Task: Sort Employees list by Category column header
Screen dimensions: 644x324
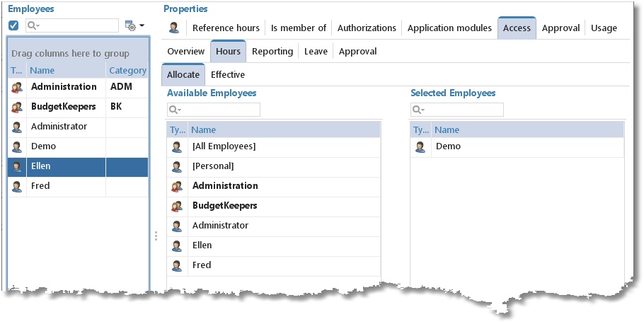Action: coord(127,70)
